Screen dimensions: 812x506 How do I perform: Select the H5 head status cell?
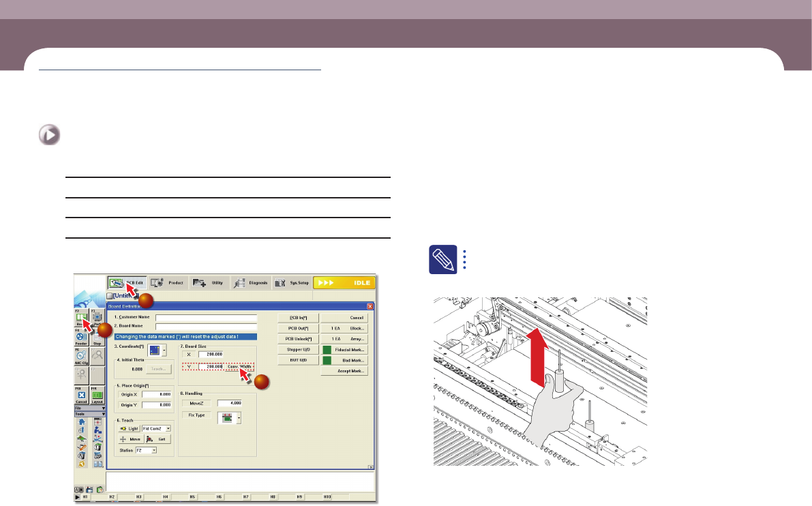pyautogui.click(x=192, y=496)
